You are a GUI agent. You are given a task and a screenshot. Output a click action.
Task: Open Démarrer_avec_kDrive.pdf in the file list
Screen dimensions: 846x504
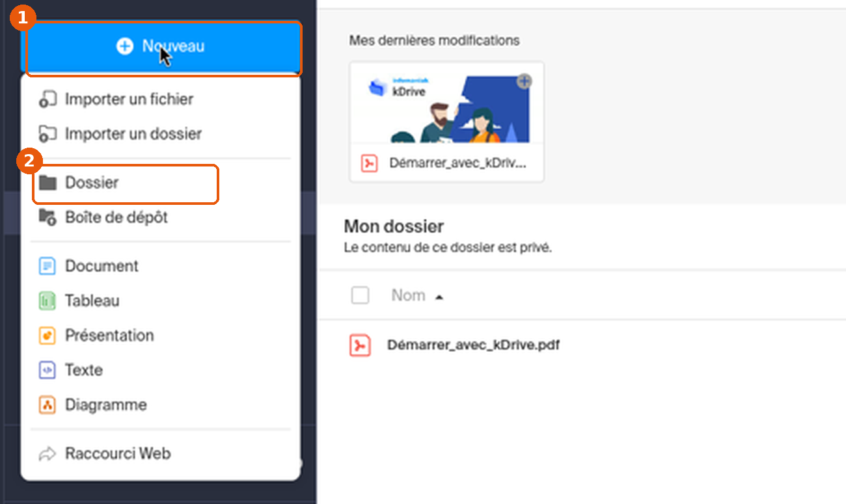click(x=473, y=345)
